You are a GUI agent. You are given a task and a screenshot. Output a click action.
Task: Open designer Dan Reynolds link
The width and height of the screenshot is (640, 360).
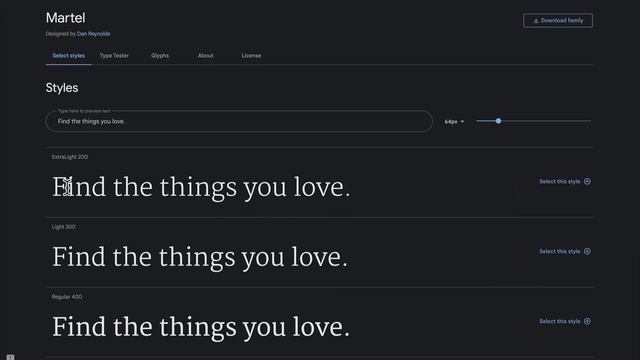tap(93, 34)
